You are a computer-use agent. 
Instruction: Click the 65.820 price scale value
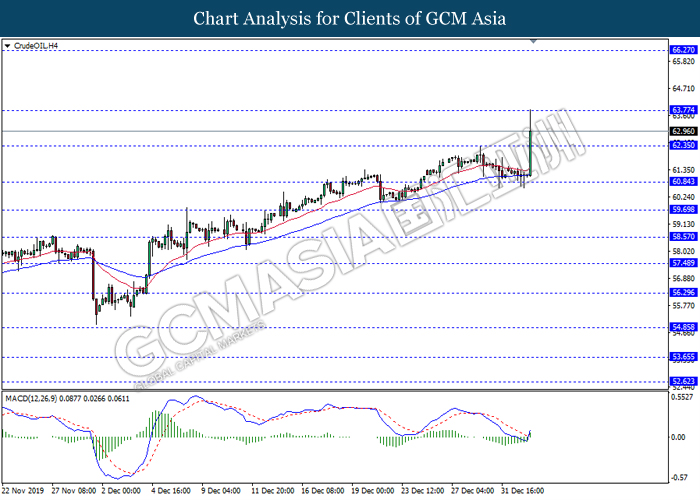tap(683, 61)
